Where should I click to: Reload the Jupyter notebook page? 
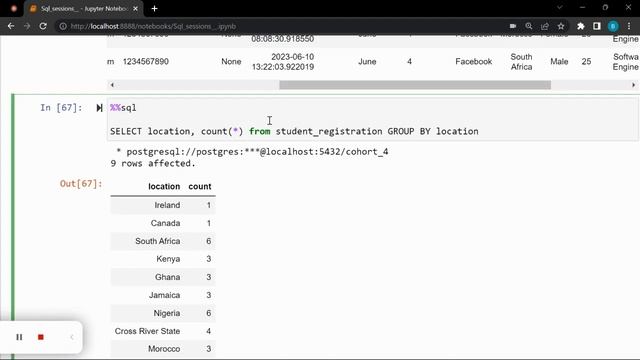pos(43,26)
